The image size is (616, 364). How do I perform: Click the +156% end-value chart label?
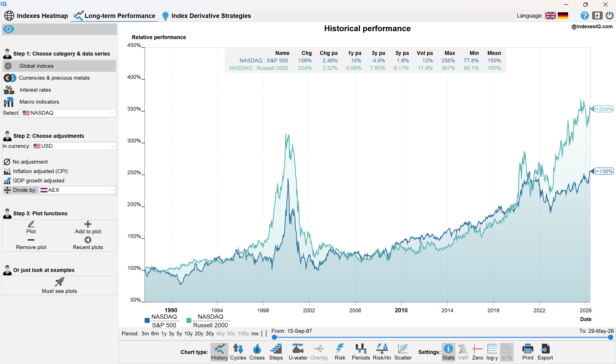coord(604,171)
